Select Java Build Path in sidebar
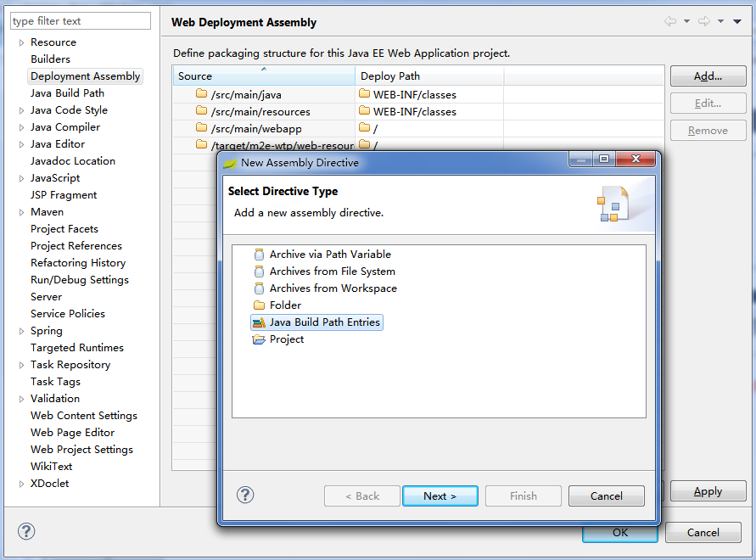Screen dimensions: 756x560 [x=67, y=93]
